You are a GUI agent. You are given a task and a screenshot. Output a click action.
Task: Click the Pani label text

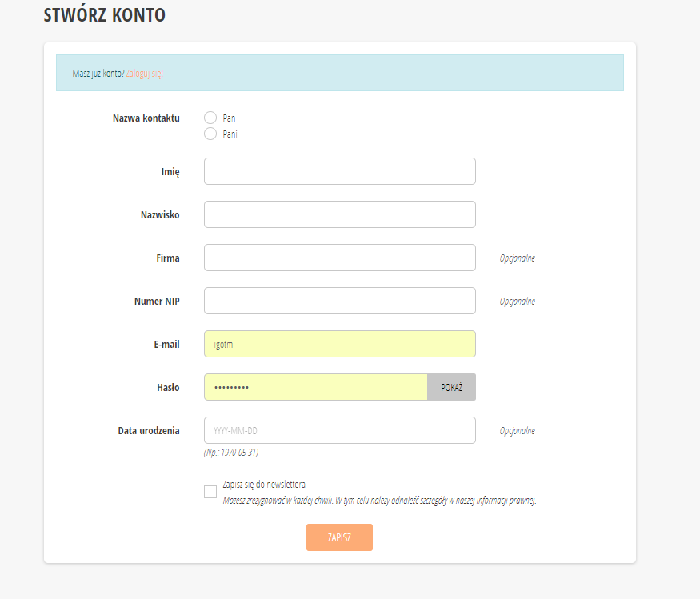230,134
